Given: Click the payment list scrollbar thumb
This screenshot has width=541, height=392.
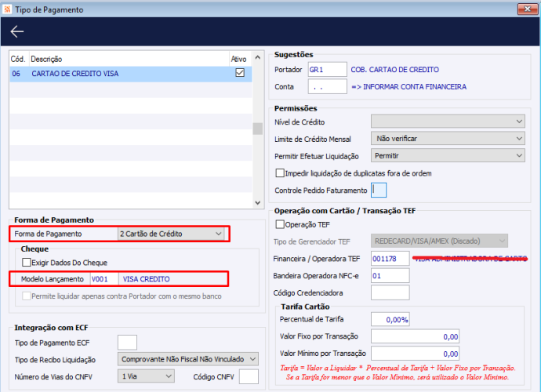Looking at the screenshot, I should coord(257,129).
